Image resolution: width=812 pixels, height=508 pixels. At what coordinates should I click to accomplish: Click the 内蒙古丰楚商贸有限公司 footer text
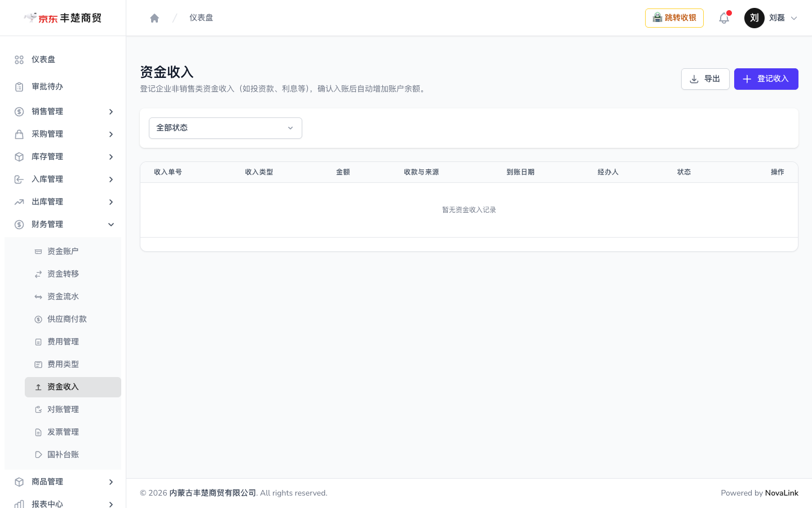pos(213,493)
